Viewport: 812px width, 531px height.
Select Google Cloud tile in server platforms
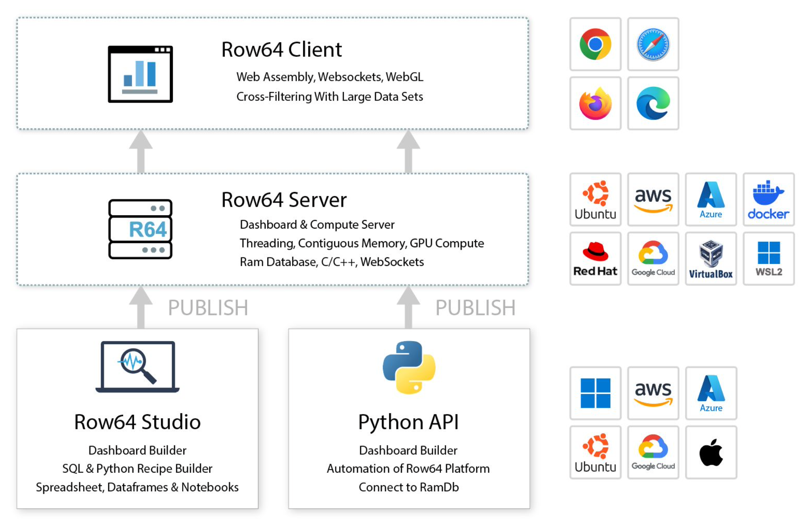coord(653,259)
